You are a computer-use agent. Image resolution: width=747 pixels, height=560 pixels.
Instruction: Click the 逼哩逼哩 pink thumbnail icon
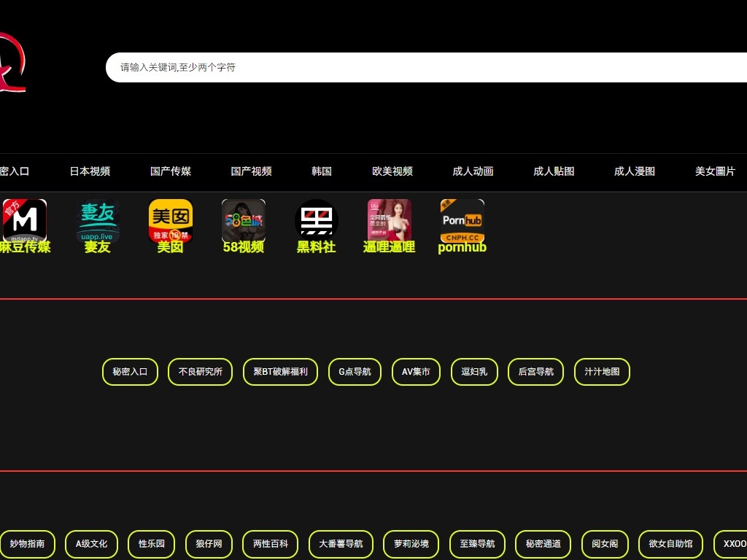pyautogui.click(x=390, y=221)
